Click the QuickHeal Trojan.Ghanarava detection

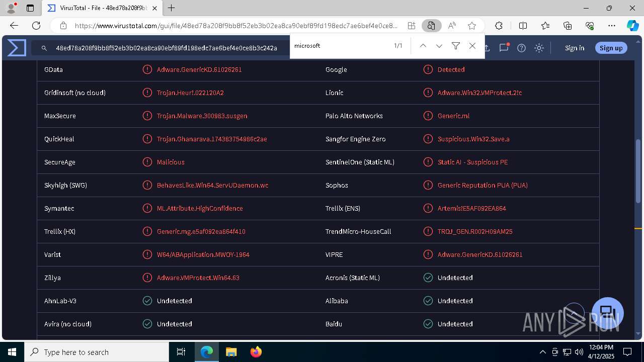coord(212,139)
